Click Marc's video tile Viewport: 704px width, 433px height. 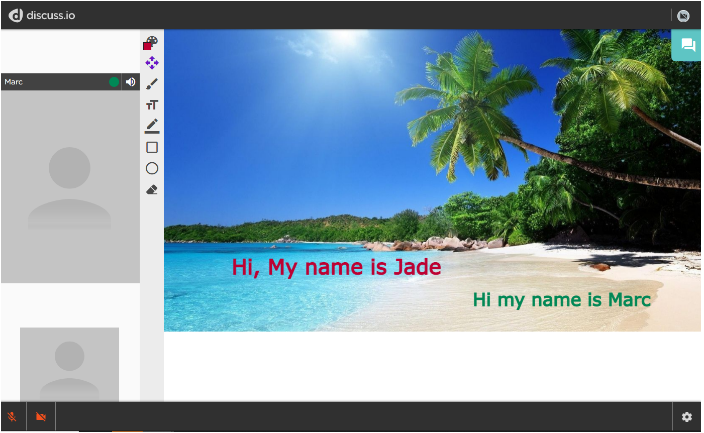(70, 186)
